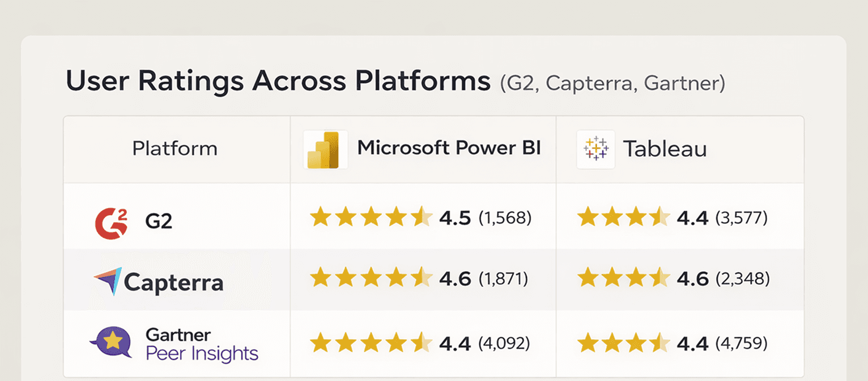Click the Microsoft Power BI logo icon
The height and width of the screenshot is (381, 868).
326,148
